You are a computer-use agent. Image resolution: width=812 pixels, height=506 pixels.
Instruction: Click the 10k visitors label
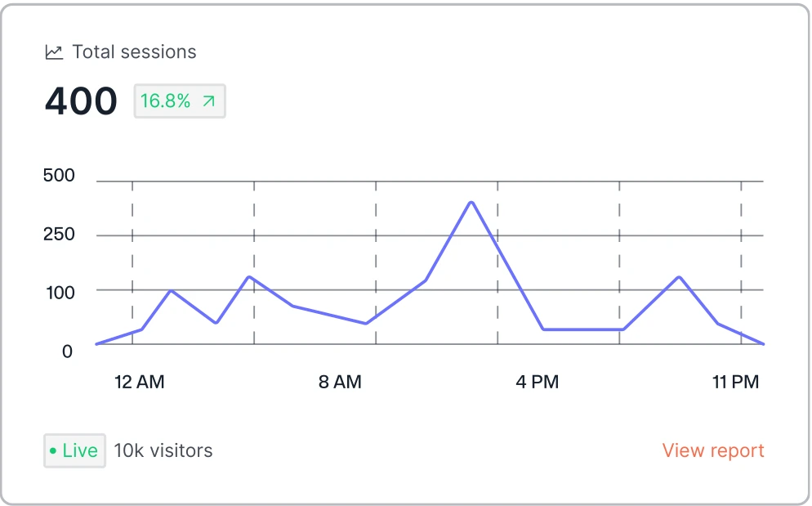pos(163,450)
